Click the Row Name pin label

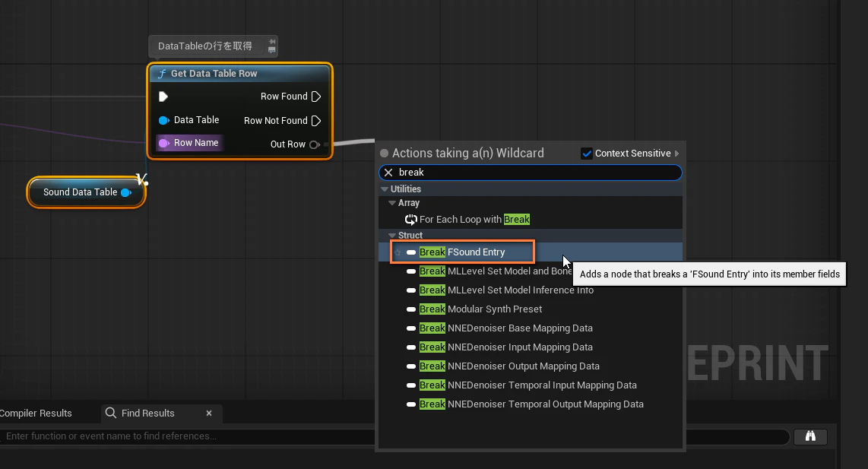(196, 143)
